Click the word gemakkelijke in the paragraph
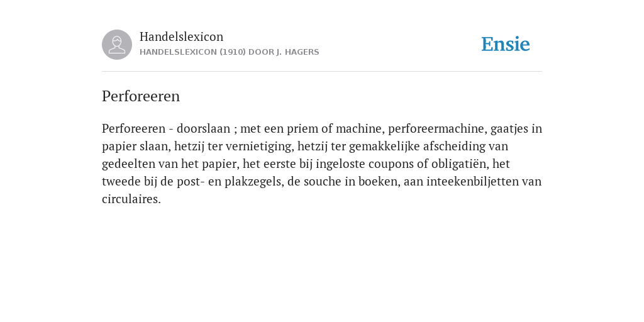The image size is (644, 322). [384, 147]
